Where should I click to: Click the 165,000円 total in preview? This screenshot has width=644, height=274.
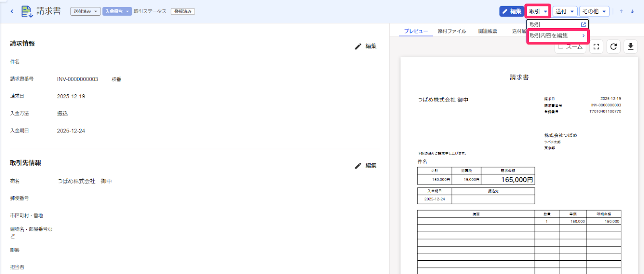coord(517,180)
